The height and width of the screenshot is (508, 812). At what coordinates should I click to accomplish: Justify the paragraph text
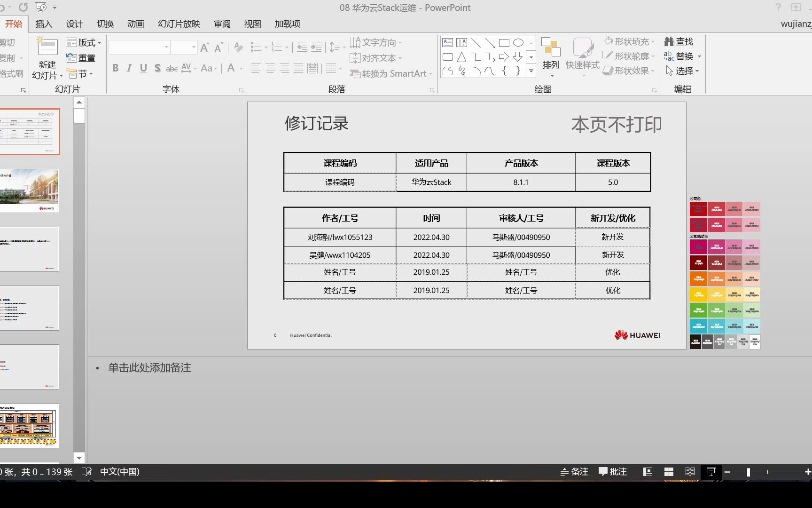(298, 68)
